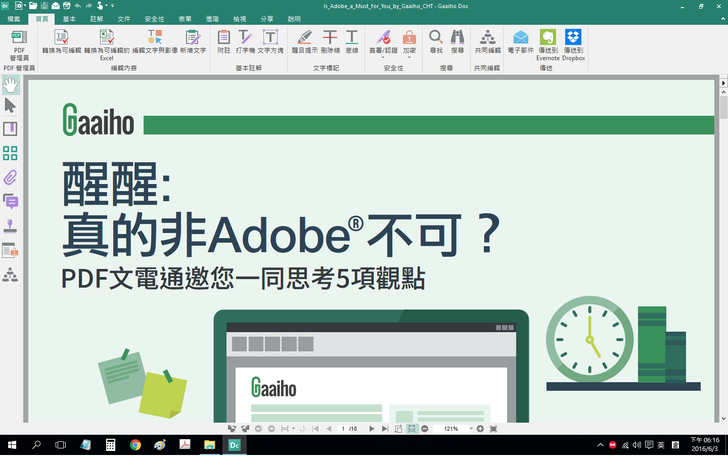
Task: Switch to the 分享 tab
Action: tap(266, 19)
